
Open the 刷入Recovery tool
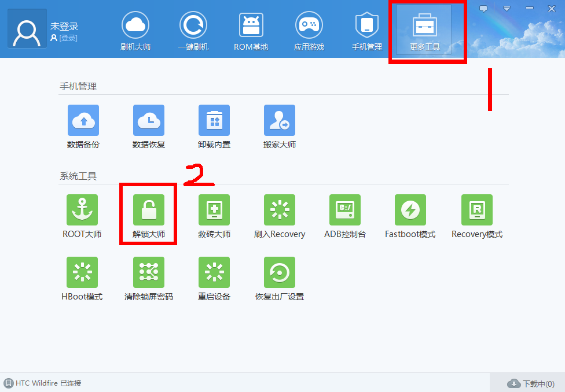279,210
